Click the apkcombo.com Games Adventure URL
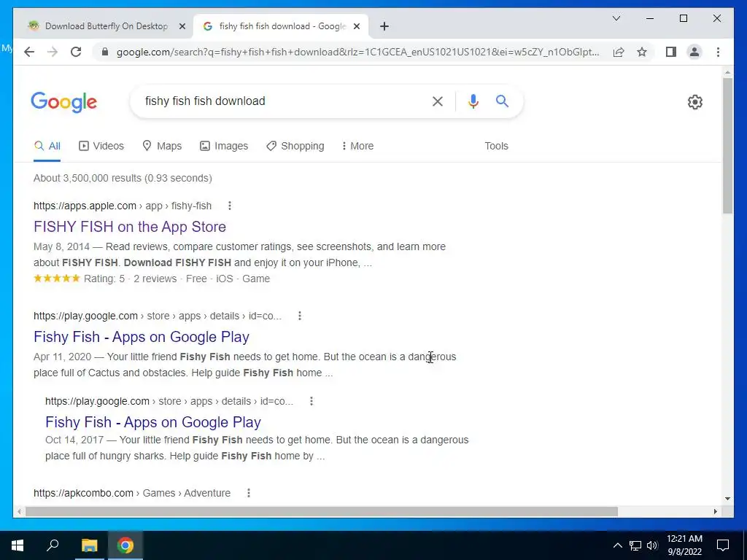Viewport: 747px width, 560px height. point(132,493)
